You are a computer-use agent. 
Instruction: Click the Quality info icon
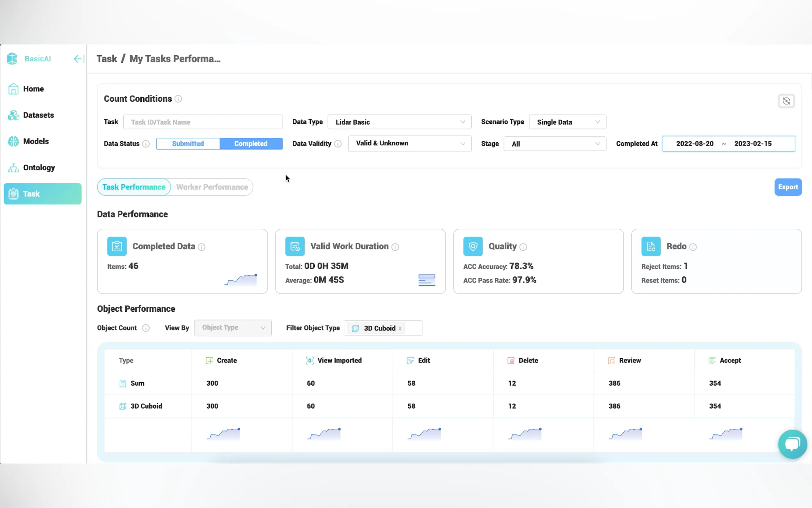[x=523, y=247]
